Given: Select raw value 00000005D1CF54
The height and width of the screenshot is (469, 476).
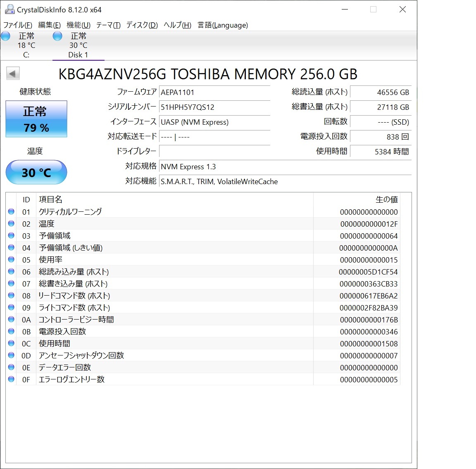Looking at the screenshot, I should [368, 272].
